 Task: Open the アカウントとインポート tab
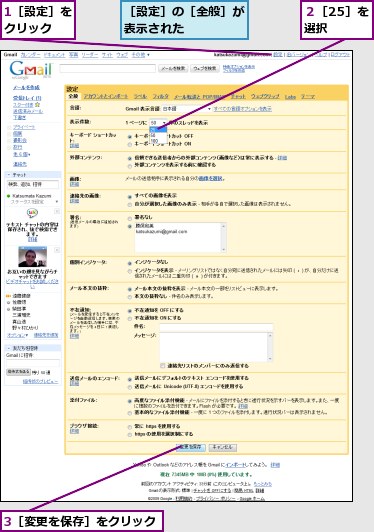coord(106,97)
